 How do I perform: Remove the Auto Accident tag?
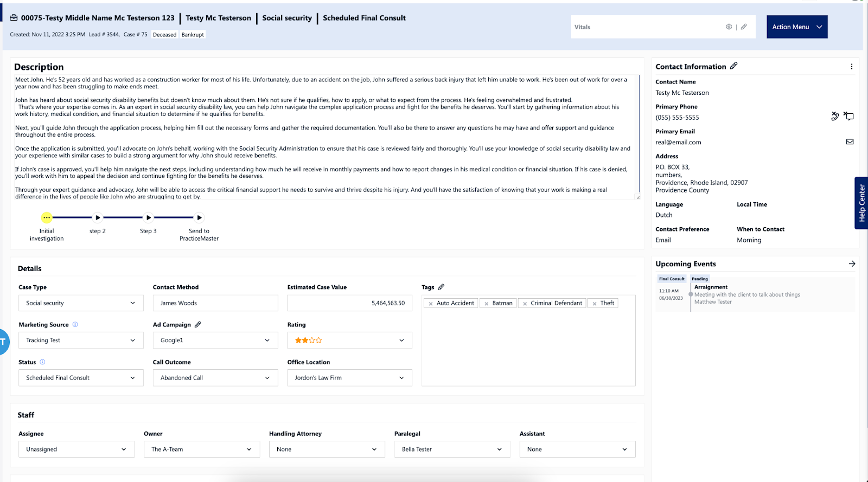(x=431, y=304)
